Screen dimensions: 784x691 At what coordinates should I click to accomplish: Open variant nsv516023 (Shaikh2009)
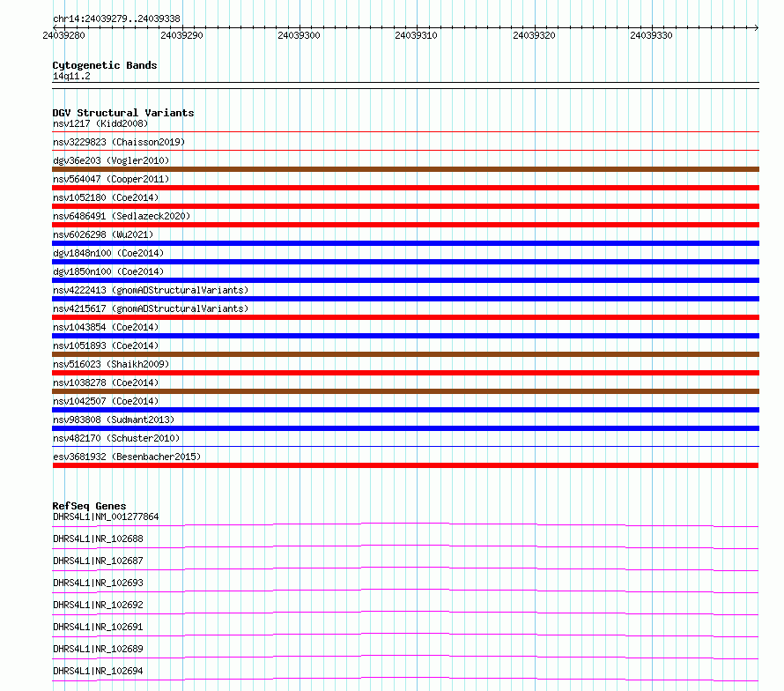pos(111,364)
